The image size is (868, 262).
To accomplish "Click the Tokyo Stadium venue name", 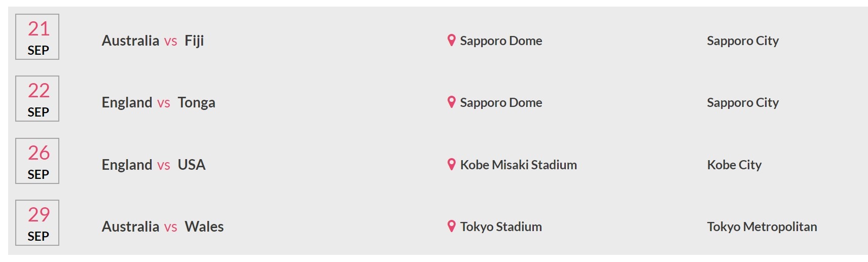I will point(501,227).
